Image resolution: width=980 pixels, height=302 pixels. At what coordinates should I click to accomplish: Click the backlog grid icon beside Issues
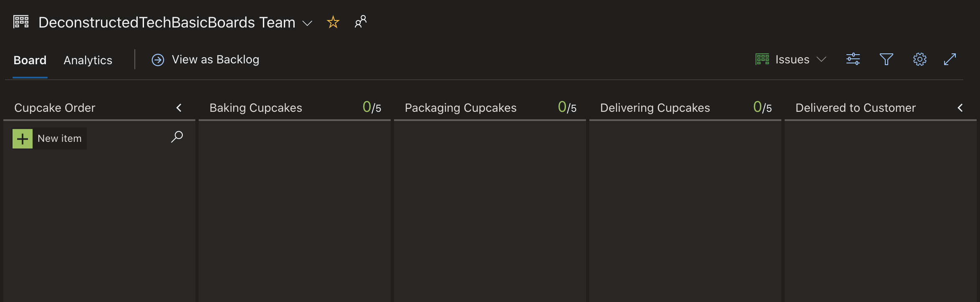(x=761, y=59)
